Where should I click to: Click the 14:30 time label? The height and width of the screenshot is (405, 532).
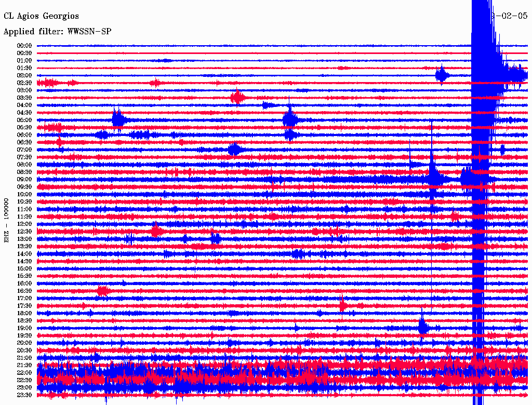[24, 261]
